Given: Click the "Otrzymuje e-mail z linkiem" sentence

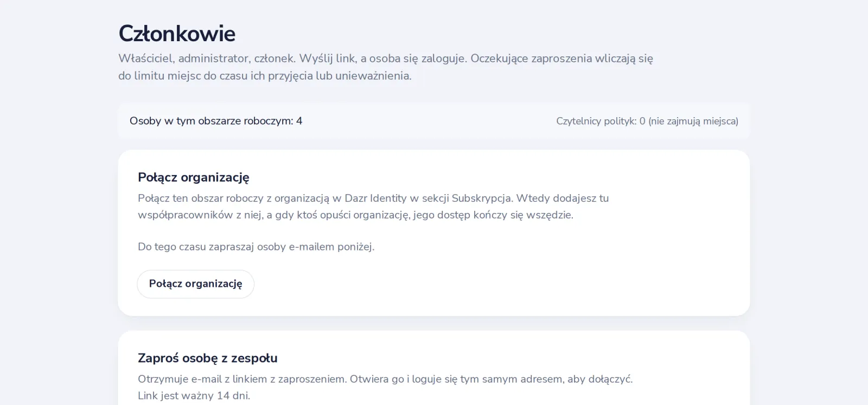Looking at the screenshot, I should (x=385, y=379).
